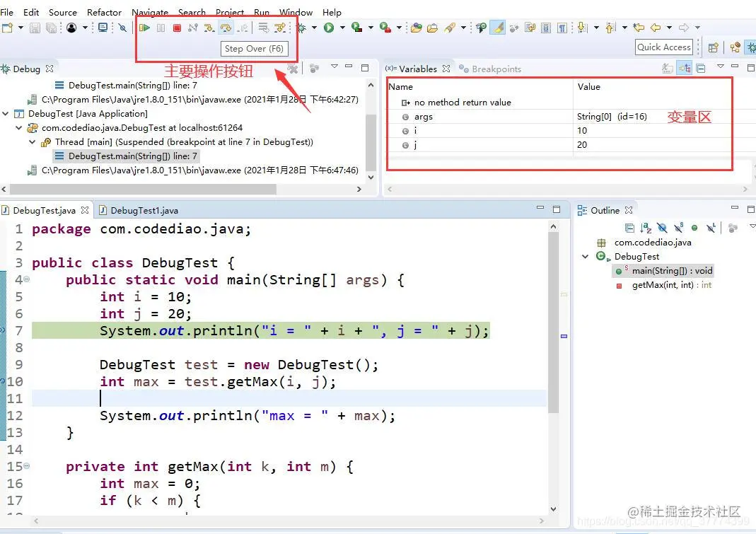
Task: Select main(String[]) : void in Outline
Action: 663,271
